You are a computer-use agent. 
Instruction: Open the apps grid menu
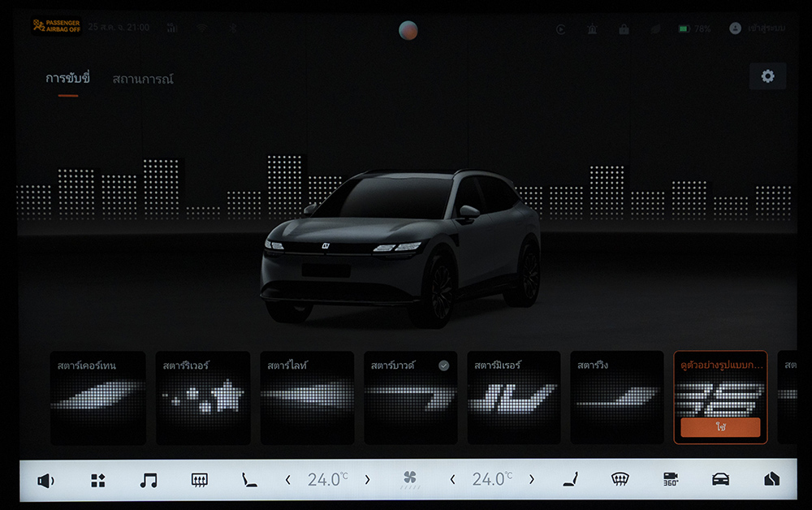tap(97, 480)
